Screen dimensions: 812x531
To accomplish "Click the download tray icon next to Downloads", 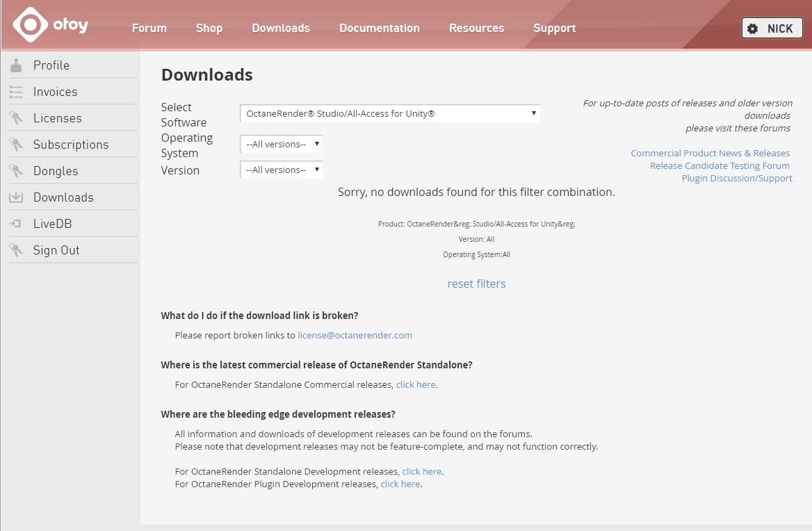I will click(17, 197).
